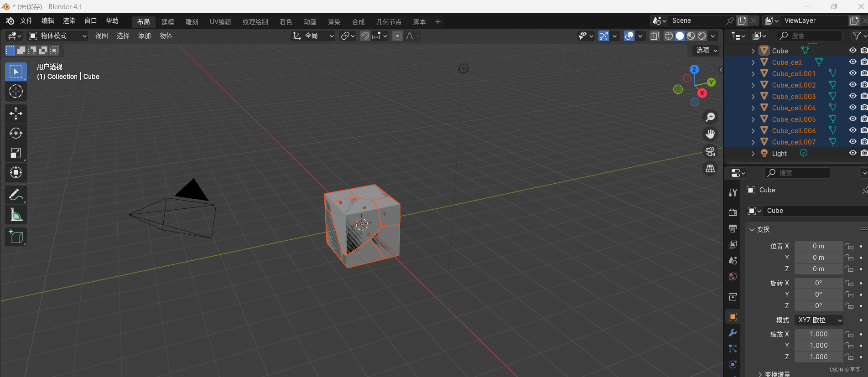
Task: Choose the Move tool
Action: click(16, 114)
